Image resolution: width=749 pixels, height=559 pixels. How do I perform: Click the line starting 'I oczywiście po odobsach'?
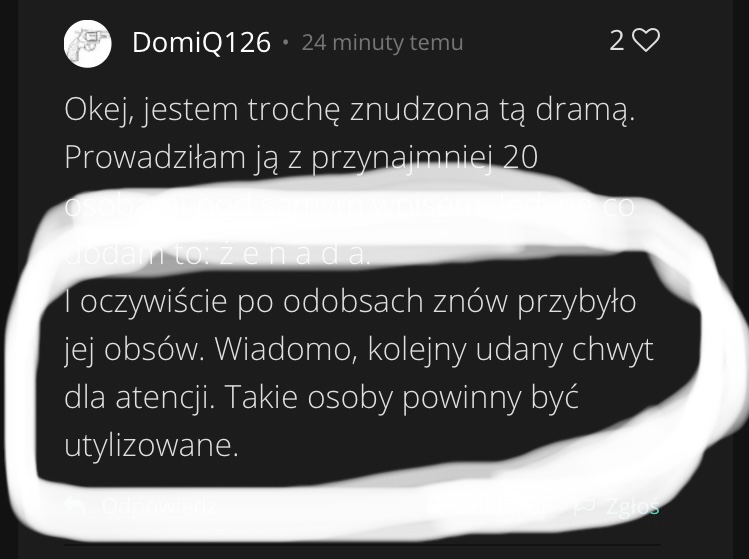tap(350, 302)
